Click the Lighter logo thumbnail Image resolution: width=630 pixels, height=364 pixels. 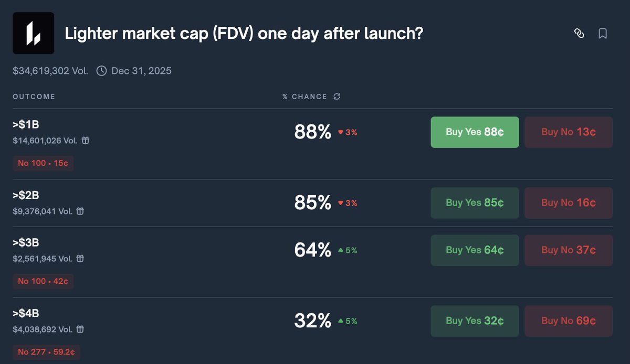[x=33, y=33]
